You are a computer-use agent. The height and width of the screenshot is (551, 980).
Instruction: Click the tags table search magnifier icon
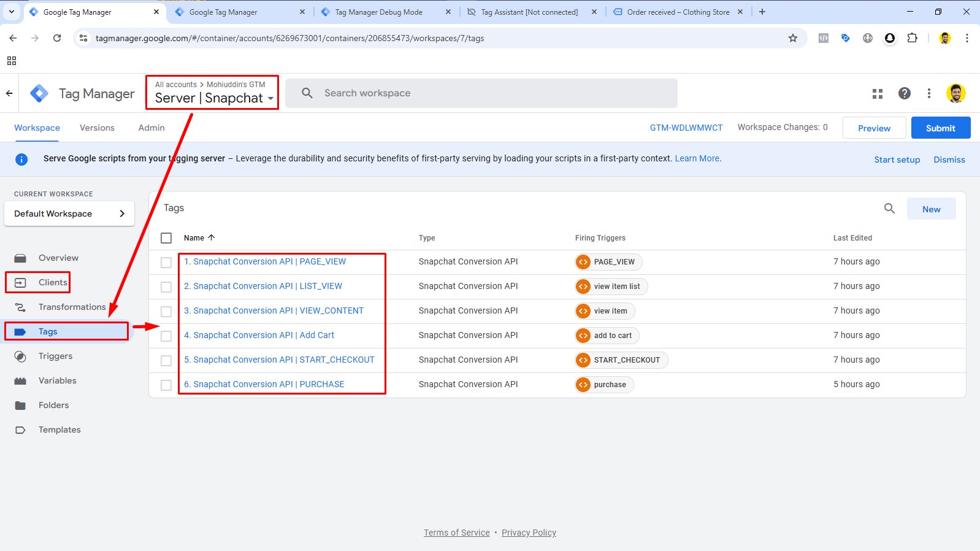(x=889, y=209)
